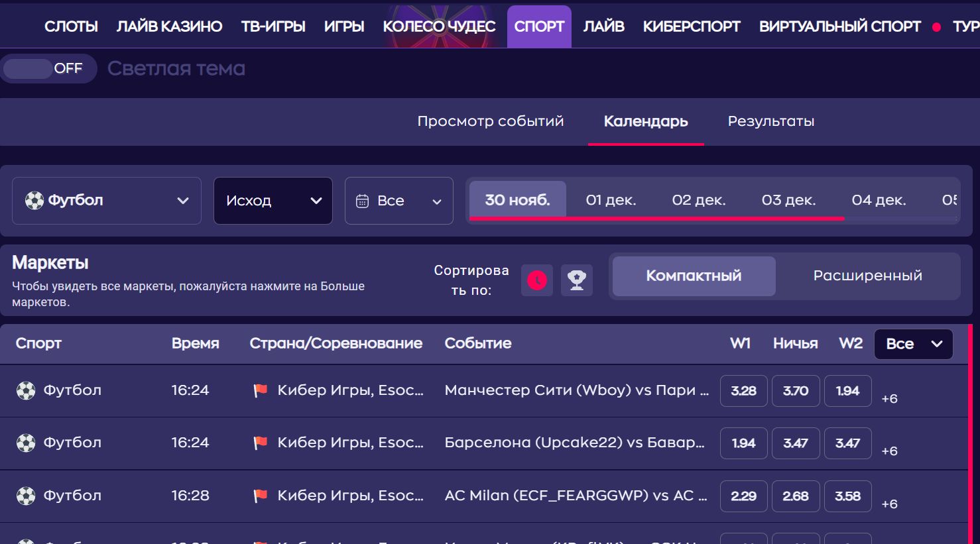
Task: Bet W1 odds 2.29 on AC Milan match
Action: pyautogui.click(x=743, y=496)
